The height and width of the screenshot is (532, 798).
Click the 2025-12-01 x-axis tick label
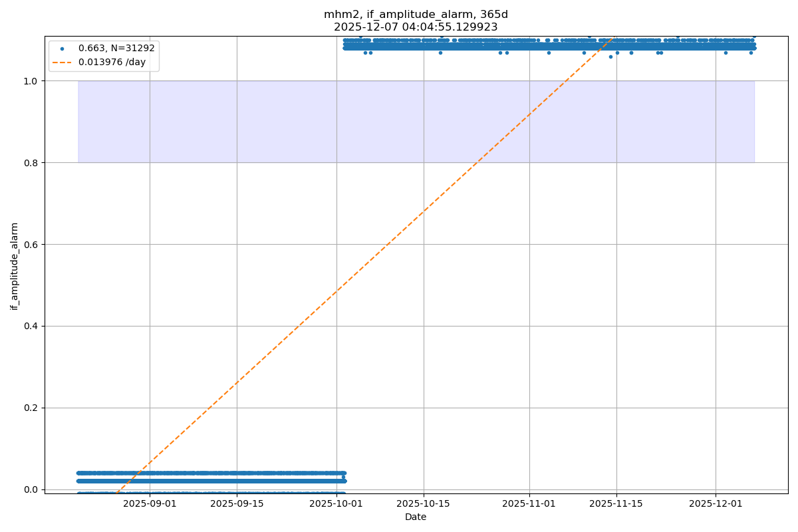pyautogui.click(x=716, y=504)
